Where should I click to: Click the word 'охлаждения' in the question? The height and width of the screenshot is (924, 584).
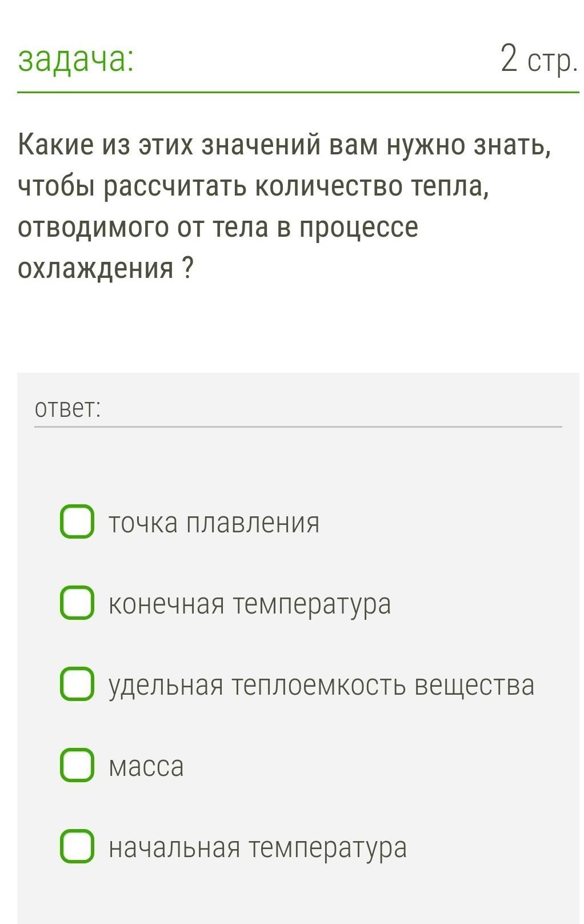(95, 268)
